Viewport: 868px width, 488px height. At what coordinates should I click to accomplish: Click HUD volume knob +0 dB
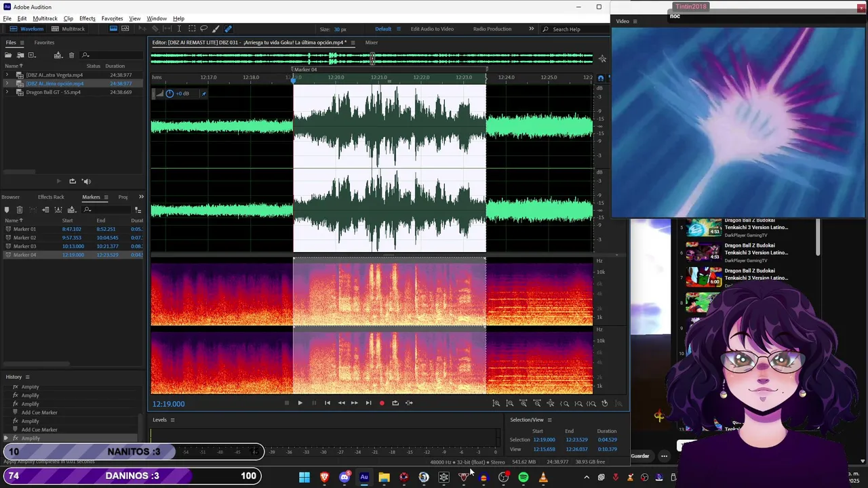pos(170,94)
